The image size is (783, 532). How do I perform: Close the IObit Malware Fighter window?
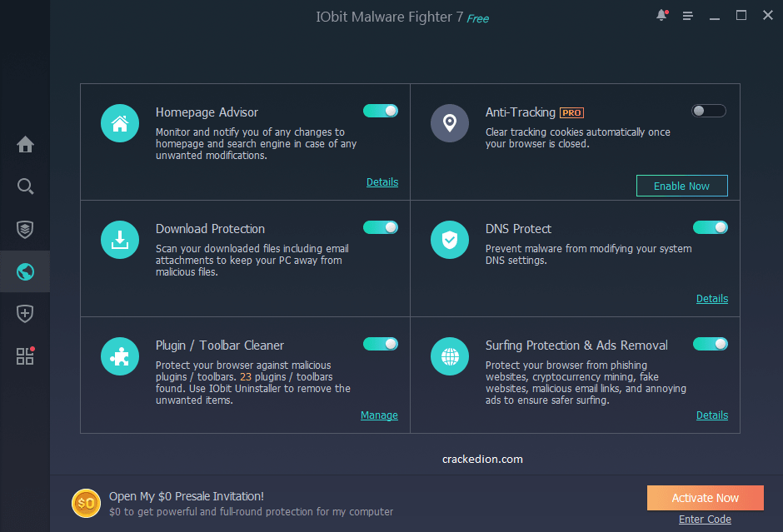[x=768, y=16]
